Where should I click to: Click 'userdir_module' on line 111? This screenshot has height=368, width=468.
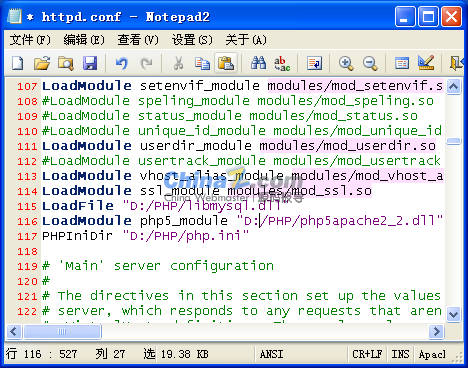tap(196, 146)
